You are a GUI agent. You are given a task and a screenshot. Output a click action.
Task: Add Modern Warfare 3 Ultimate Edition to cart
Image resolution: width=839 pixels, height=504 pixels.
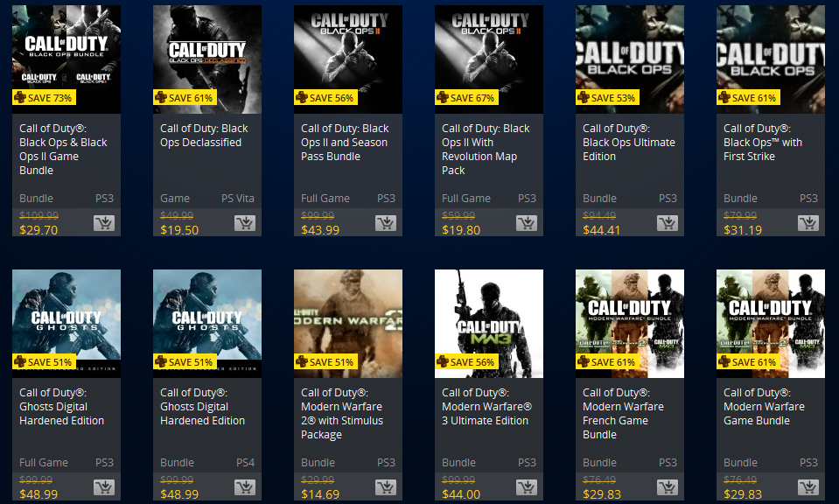tap(527, 487)
